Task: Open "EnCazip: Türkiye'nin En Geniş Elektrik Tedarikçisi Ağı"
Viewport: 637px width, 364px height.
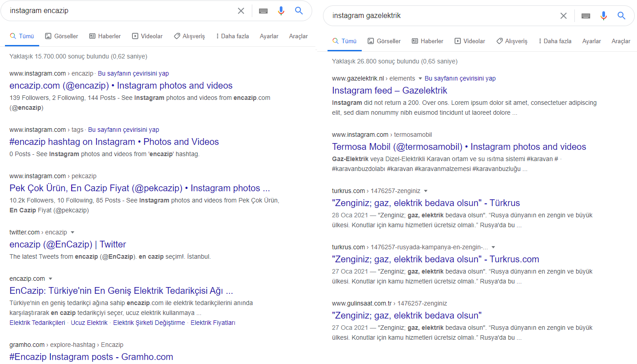Action: coord(121,290)
